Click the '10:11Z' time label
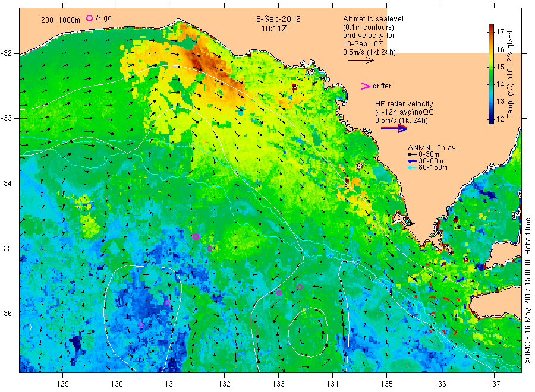This screenshot has height=392, width=535. pos(274,29)
